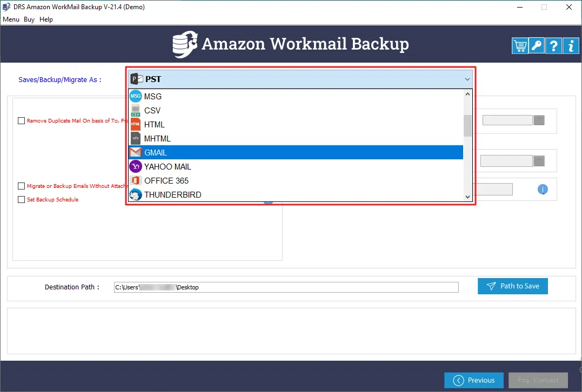Select MSG from the format list
Image resolution: width=582 pixels, height=392 pixels.
296,96
